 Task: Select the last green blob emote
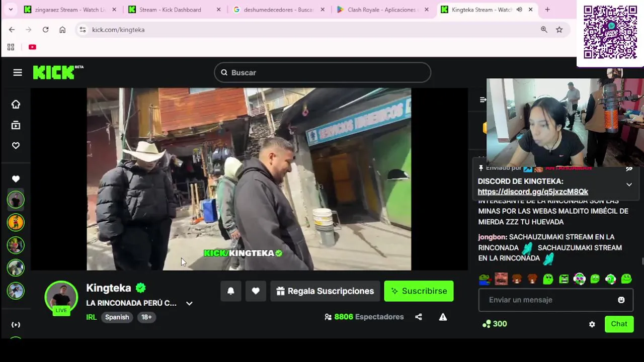(626, 279)
